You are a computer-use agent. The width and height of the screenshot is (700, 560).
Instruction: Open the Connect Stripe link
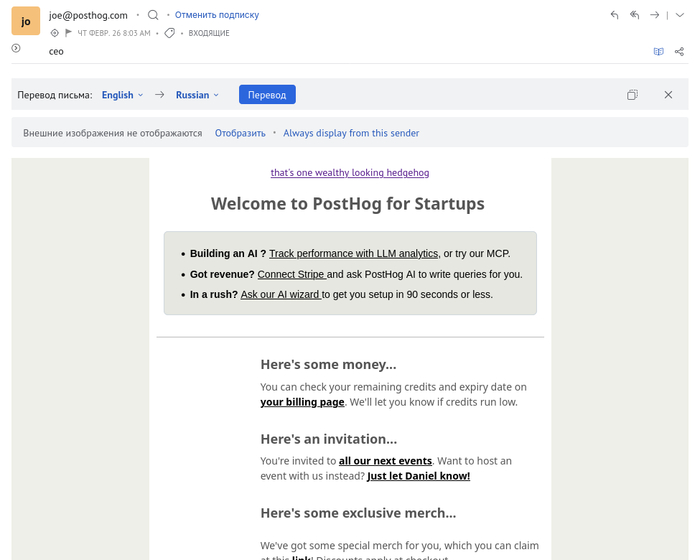coord(292,274)
